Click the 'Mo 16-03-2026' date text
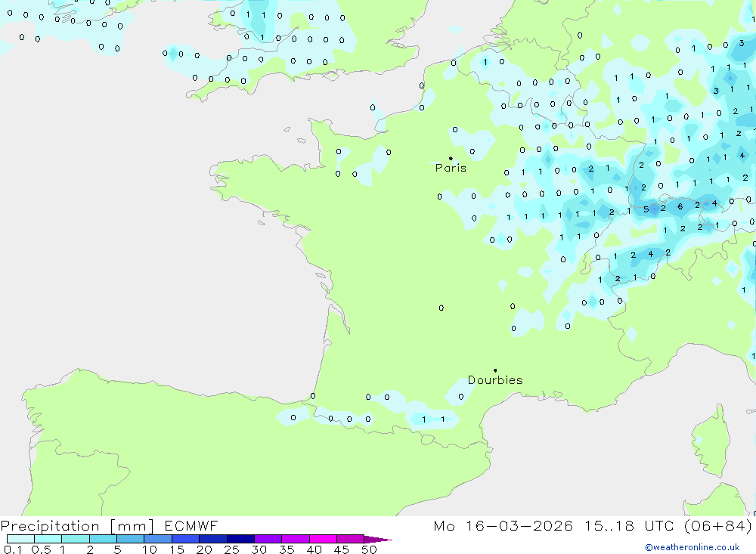 (x=503, y=525)
